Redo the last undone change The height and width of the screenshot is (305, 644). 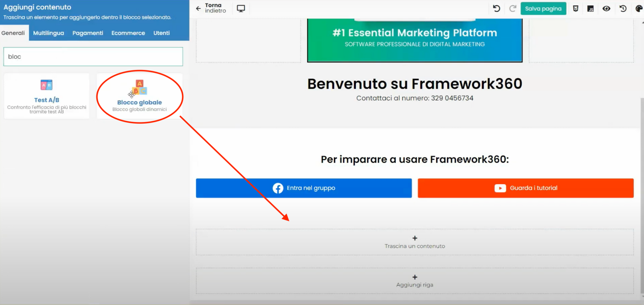tap(513, 8)
